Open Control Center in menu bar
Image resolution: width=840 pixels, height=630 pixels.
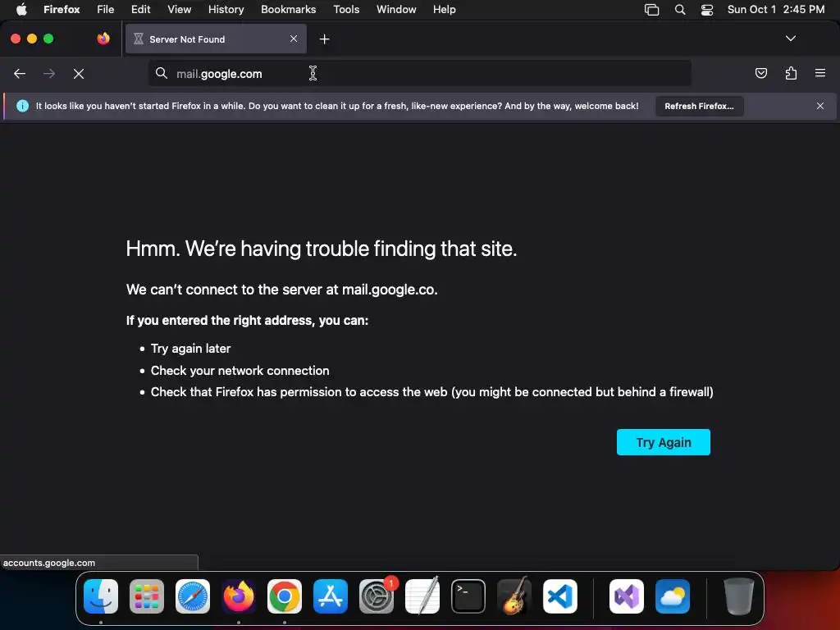706,9
